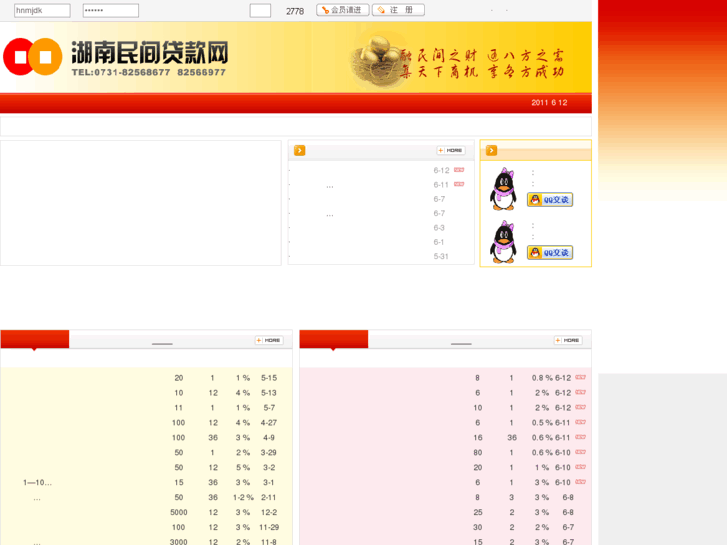Click the 5 % rate in the 3-2 row

point(243,468)
